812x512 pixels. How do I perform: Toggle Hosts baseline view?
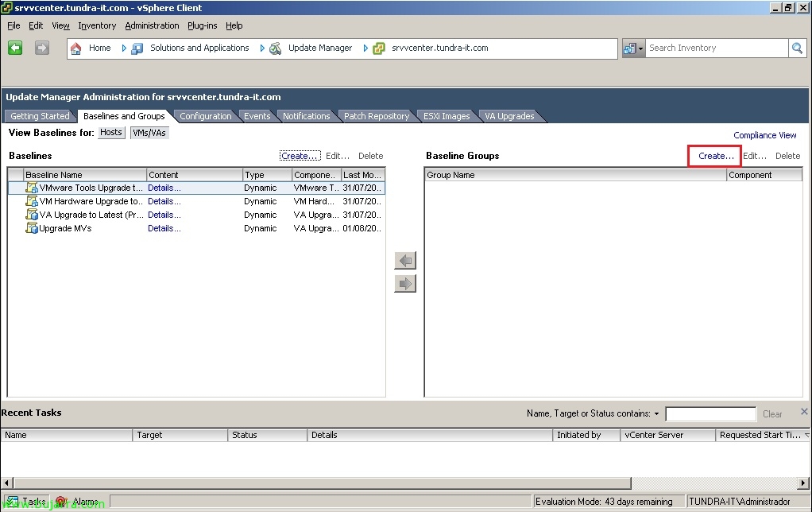point(110,133)
